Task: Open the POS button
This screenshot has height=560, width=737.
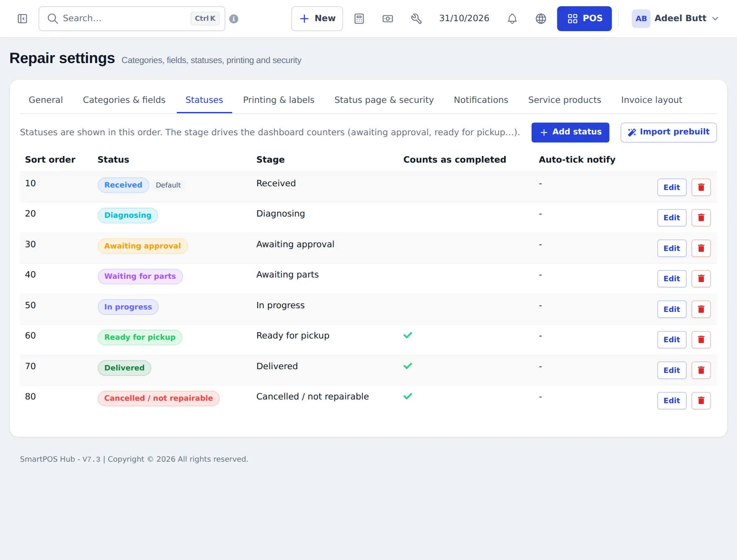Action: click(584, 19)
